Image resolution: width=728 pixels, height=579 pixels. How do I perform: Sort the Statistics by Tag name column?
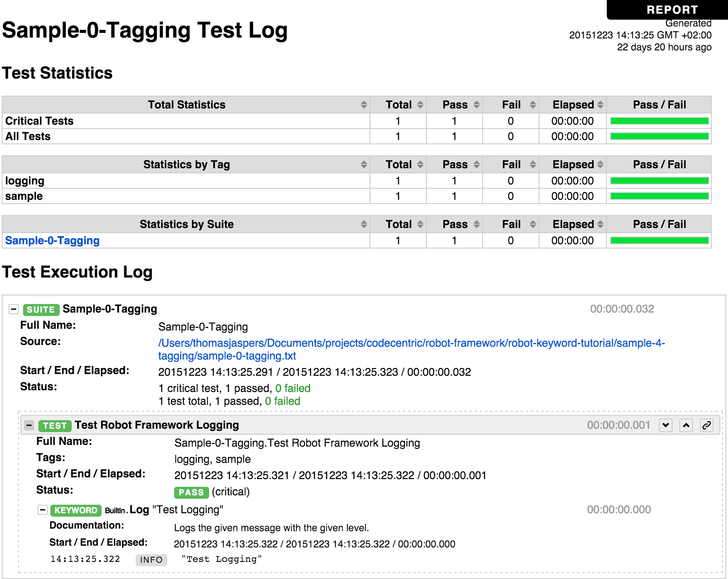coord(186,164)
